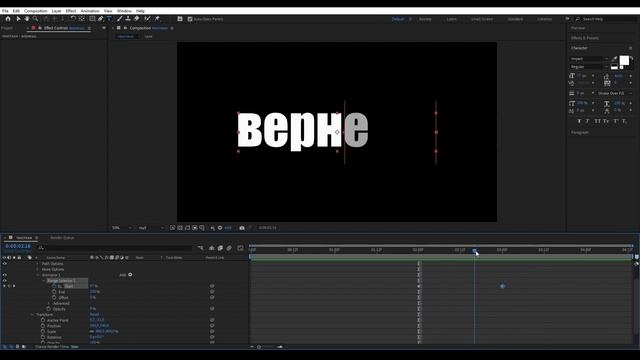Select the Pan Behind anchor point tool
Viewport: 640px width, 360px height.
click(x=81, y=19)
